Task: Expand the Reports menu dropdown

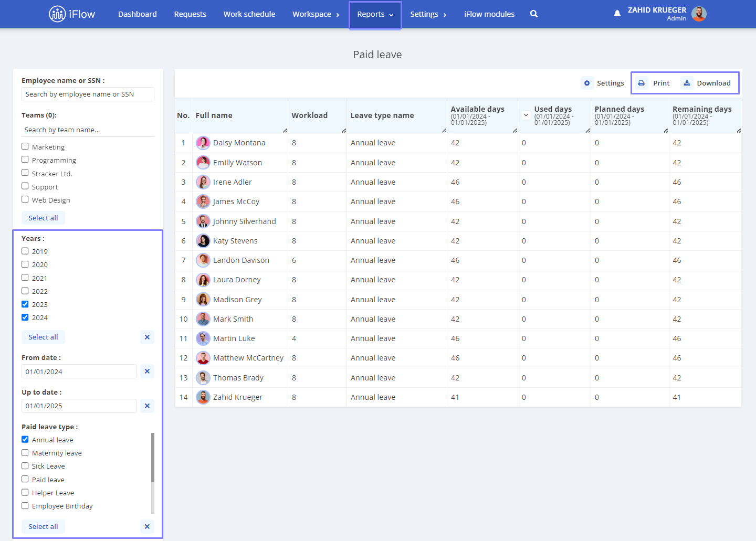Action: pos(375,14)
